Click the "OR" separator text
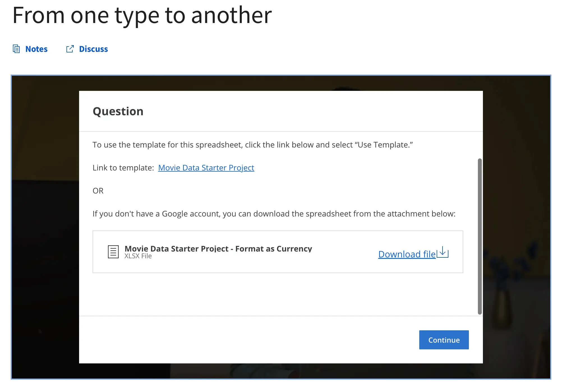Image resolution: width=562 pixels, height=392 pixels. [x=98, y=191]
